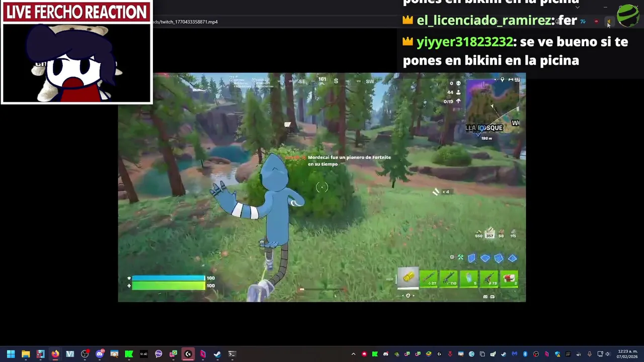Open the network tray icon
The width and height of the screenshot is (644, 362).
pyautogui.click(x=600, y=354)
